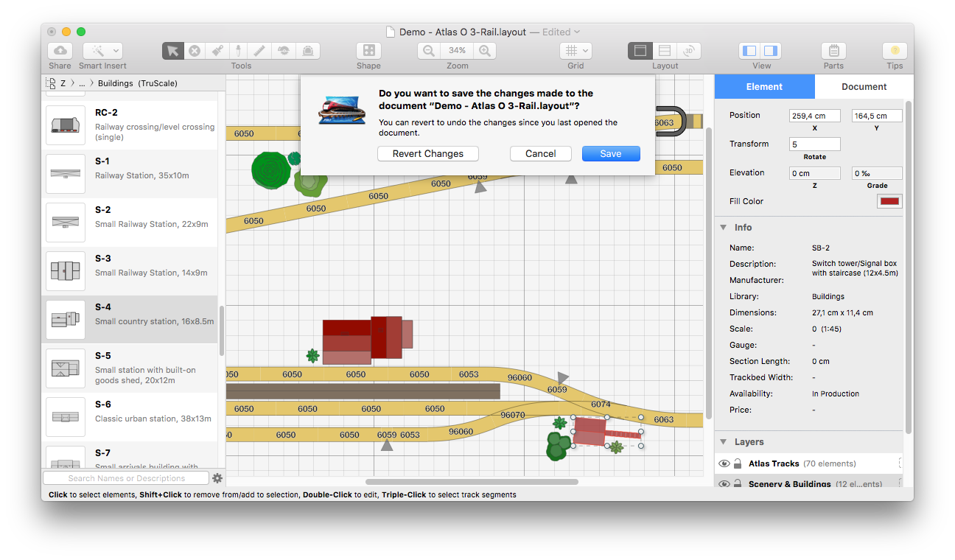
Task: Select the arrow pointer tool
Action: tap(172, 51)
